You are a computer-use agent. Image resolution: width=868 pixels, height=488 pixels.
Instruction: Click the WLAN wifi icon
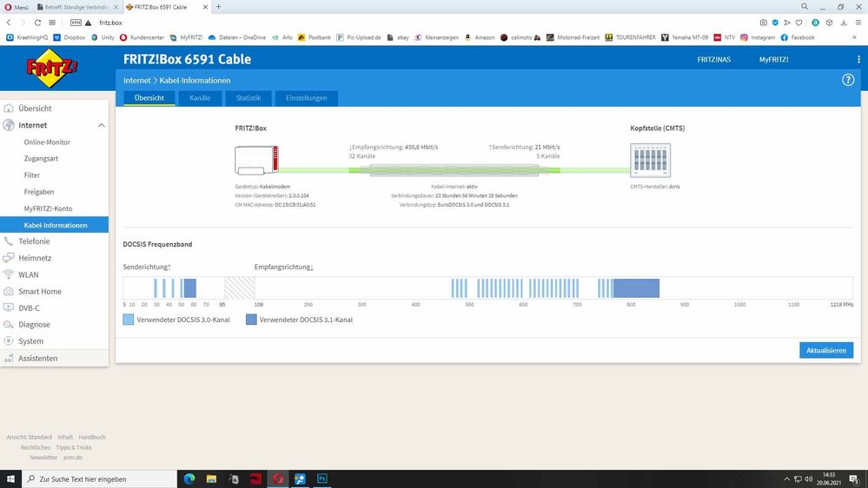pos(9,274)
